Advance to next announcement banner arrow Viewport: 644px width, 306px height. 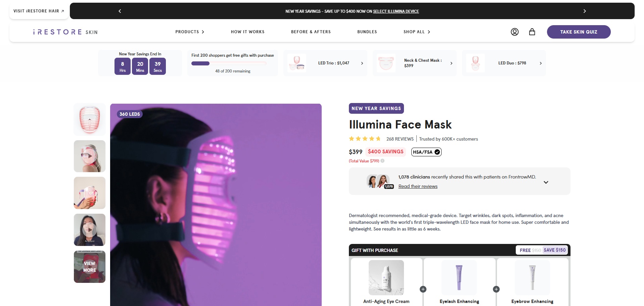point(585,11)
